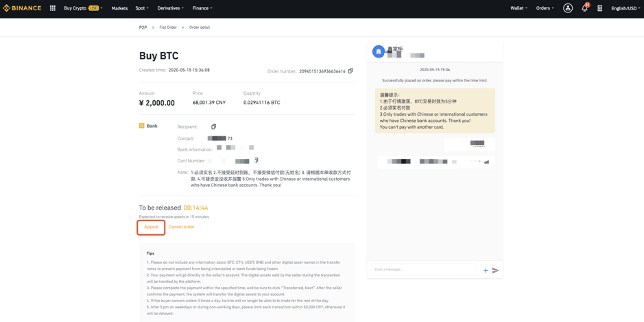Expand the Buy Crypto dropdown
The height and width of the screenshot is (322, 644).
83,8
